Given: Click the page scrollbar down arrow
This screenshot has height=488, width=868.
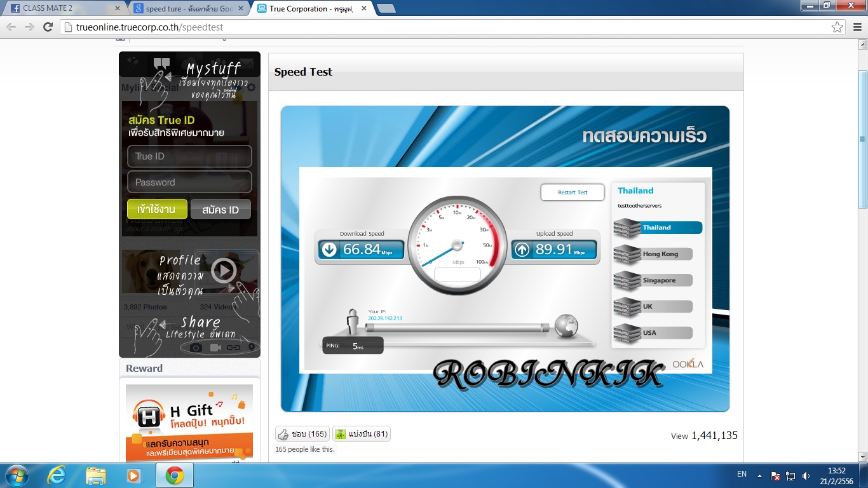Looking at the screenshot, I should tap(862, 457).
